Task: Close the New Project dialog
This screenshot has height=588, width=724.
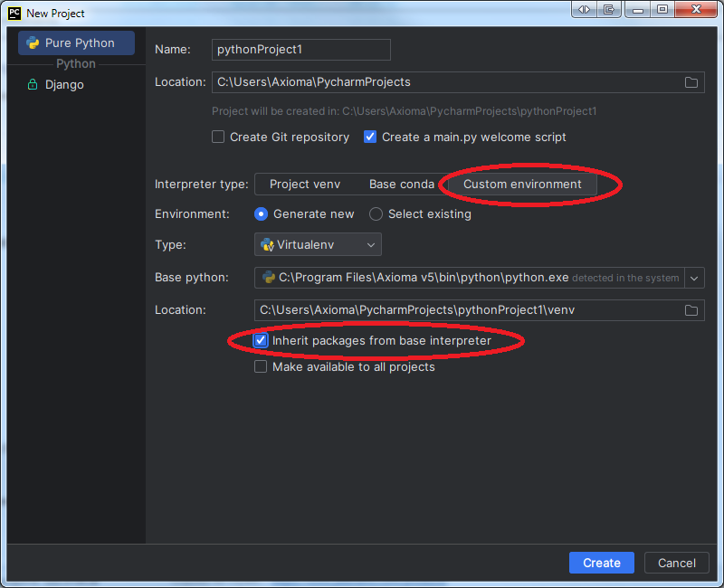Action: tap(696, 9)
